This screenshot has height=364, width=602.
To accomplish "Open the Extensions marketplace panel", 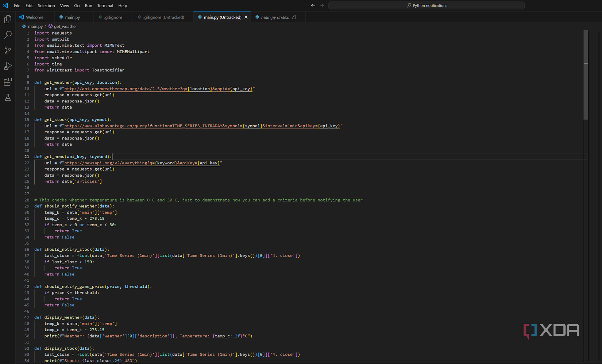I will point(8,82).
